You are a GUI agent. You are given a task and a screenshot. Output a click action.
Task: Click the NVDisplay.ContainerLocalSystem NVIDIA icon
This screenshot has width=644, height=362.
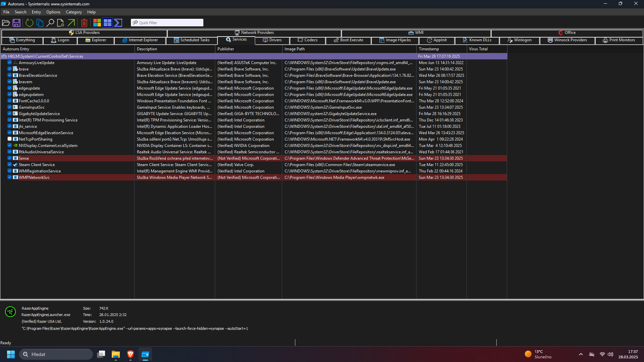tap(15, 146)
